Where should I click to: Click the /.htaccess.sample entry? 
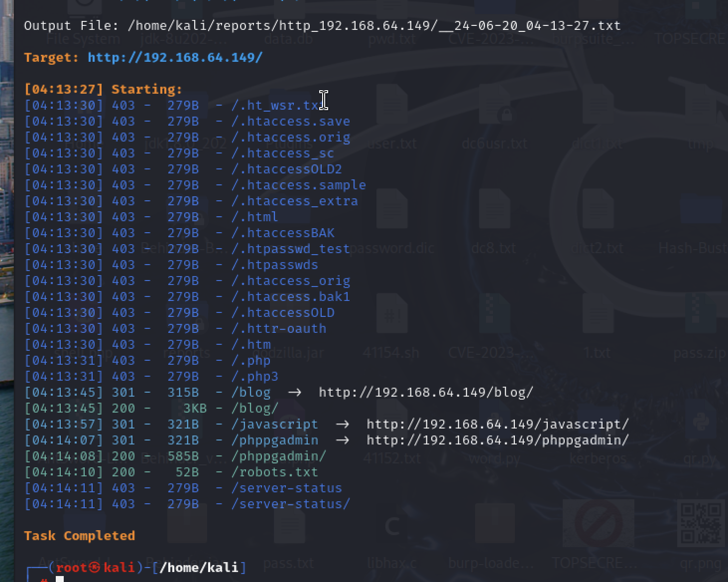(x=298, y=185)
